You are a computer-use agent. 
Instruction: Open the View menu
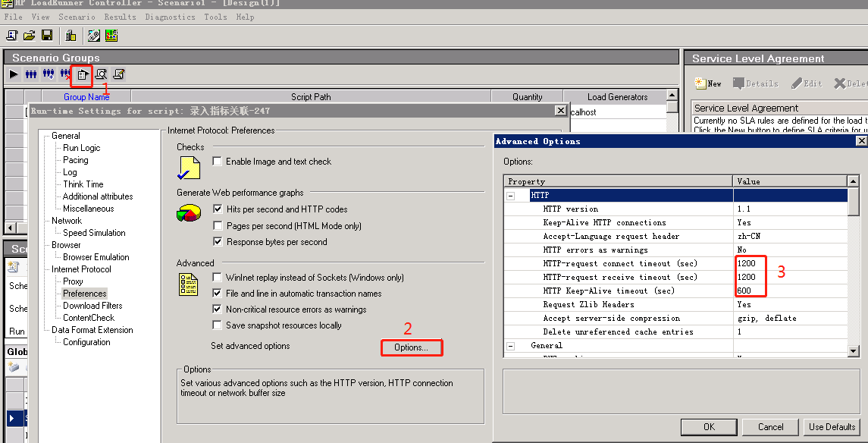click(x=40, y=17)
